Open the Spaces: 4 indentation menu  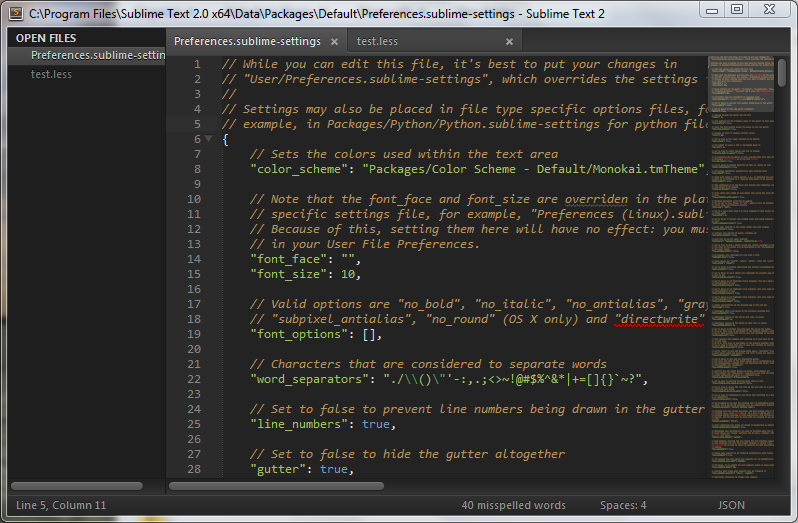(x=623, y=505)
